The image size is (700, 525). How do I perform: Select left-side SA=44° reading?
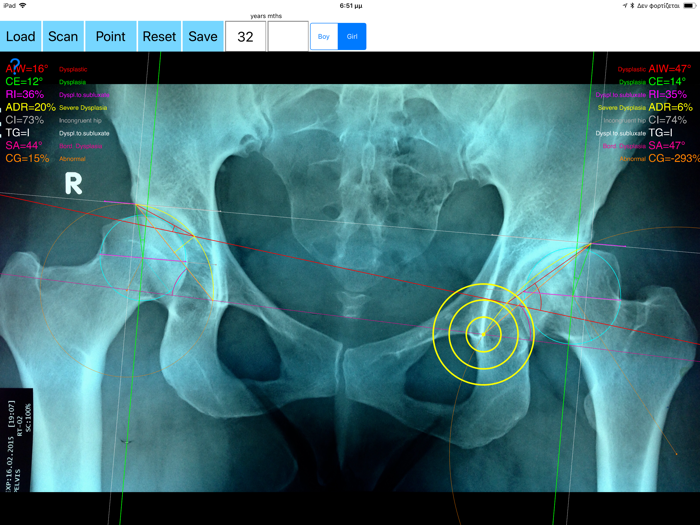click(24, 146)
